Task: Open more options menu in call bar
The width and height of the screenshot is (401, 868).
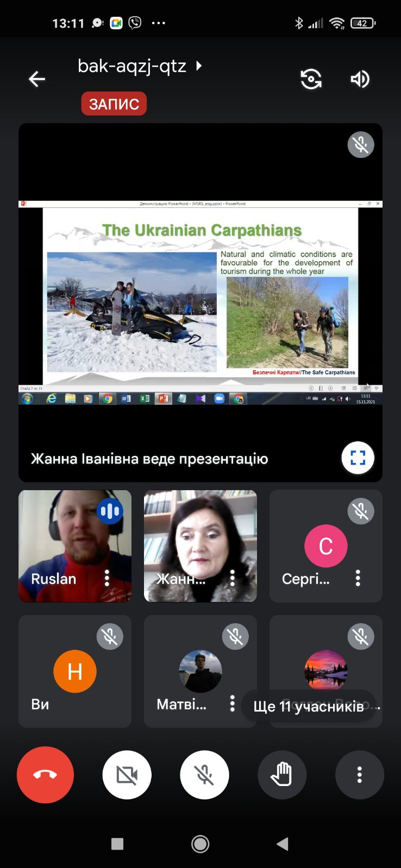Action: tap(360, 775)
